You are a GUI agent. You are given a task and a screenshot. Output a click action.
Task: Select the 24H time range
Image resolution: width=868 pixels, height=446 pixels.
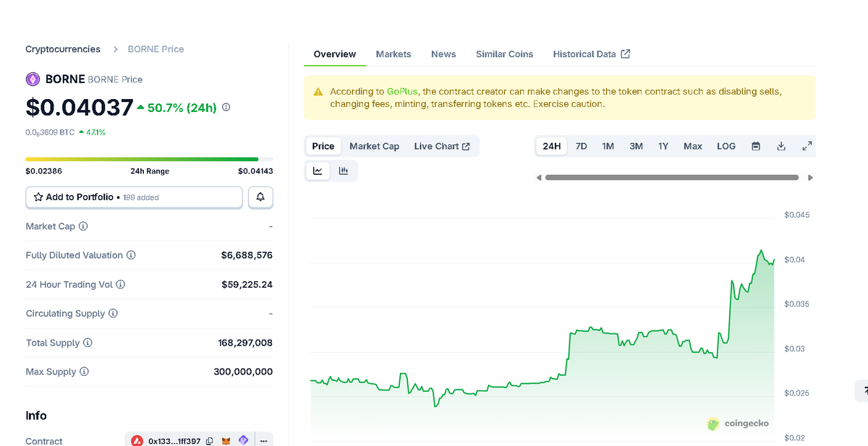click(552, 146)
